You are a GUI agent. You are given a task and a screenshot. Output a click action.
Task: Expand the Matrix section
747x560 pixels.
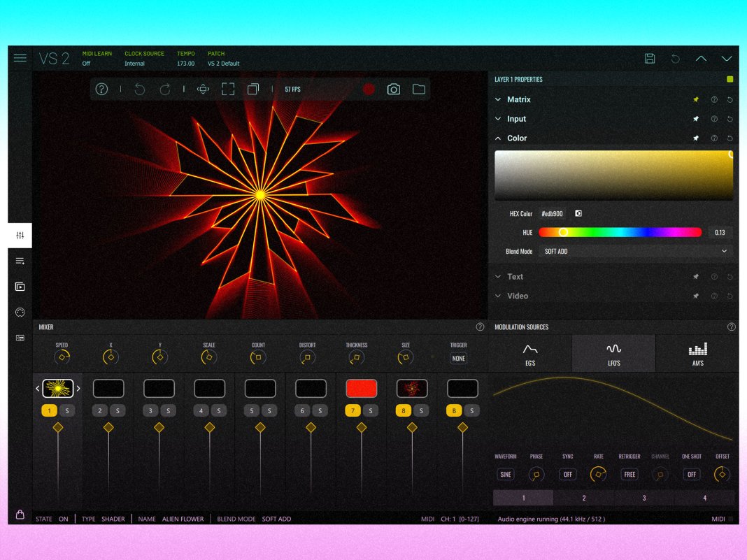pos(519,100)
